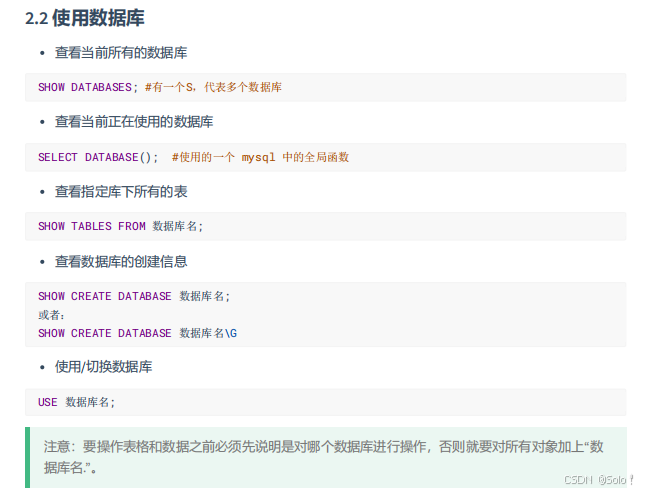The width and height of the screenshot is (646, 491).
Task: Click the code line 'SHOW CREATE DATABASE 数据库名;'
Action: 134,297
